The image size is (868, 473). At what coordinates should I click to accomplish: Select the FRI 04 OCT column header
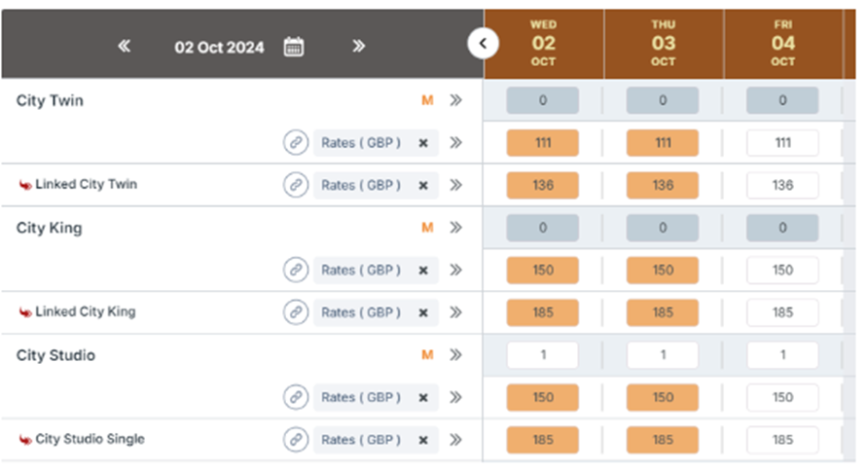782,44
